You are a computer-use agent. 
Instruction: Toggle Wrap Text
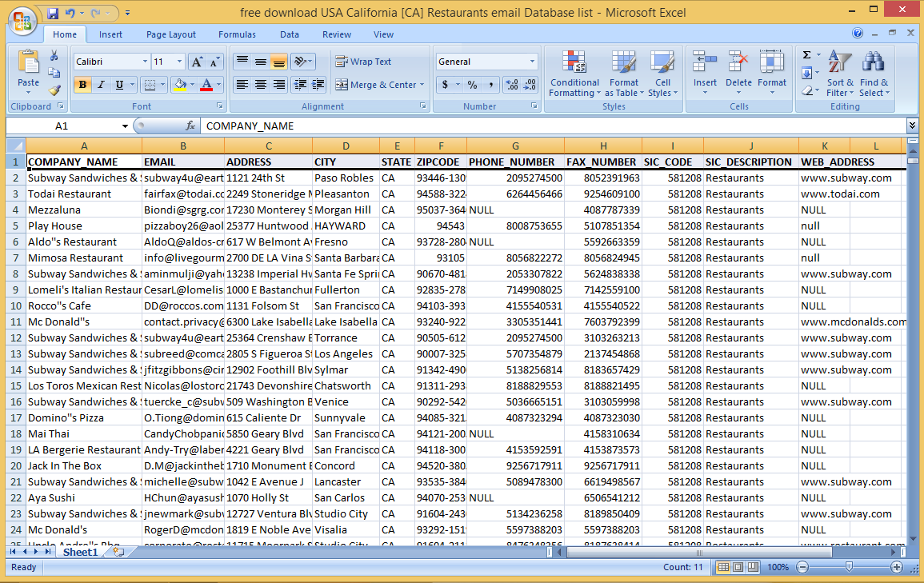pos(363,62)
